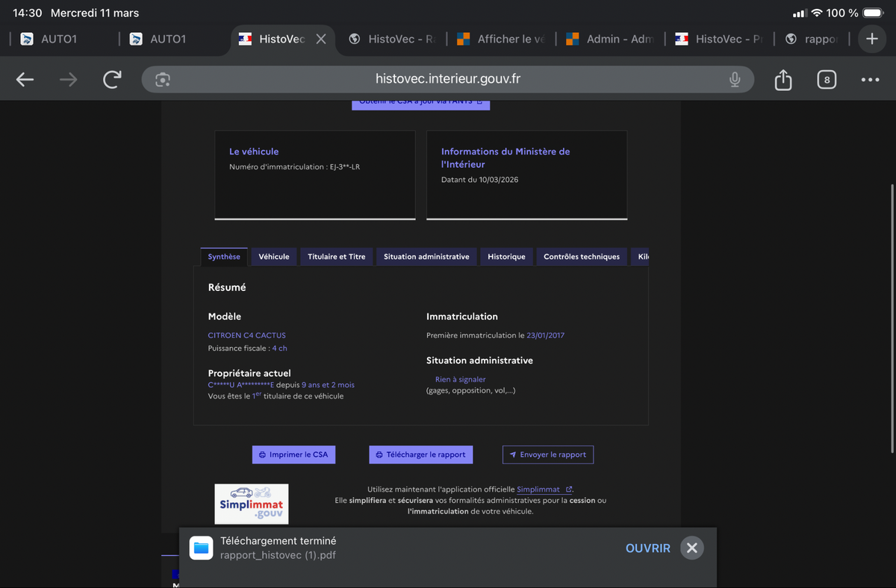Add a new browser tab
896x588 pixels.
[871, 39]
